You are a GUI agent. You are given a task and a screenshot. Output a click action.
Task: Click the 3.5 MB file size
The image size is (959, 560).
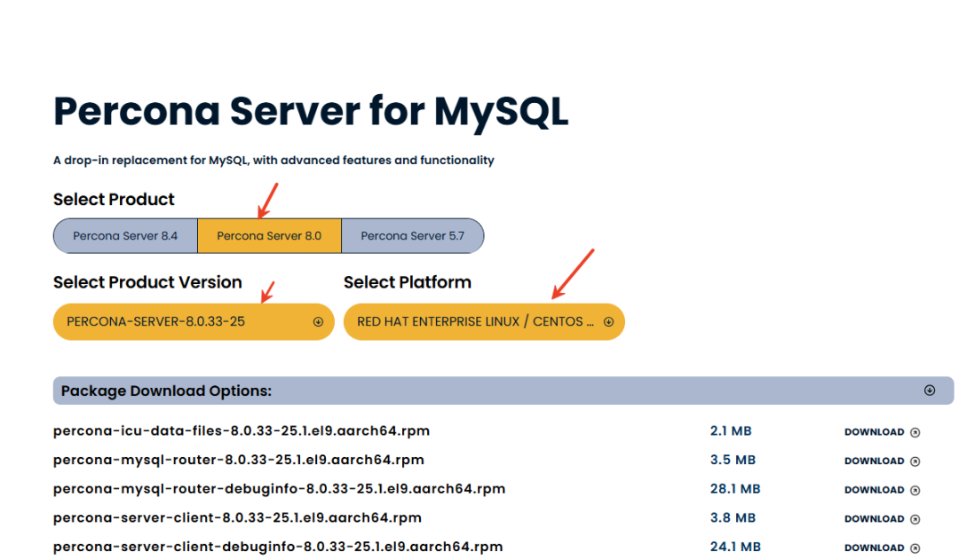[x=733, y=460]
